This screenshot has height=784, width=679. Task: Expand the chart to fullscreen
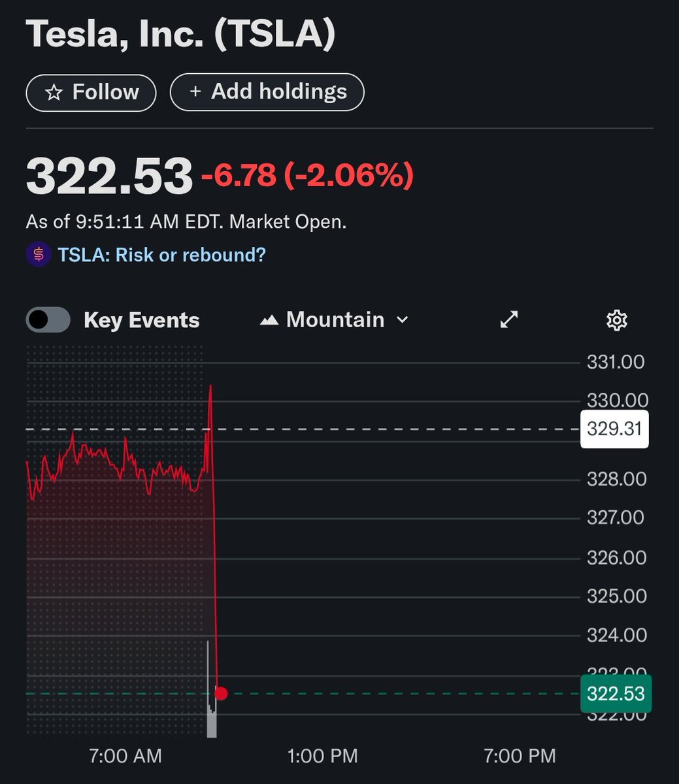tap(509, 319)
